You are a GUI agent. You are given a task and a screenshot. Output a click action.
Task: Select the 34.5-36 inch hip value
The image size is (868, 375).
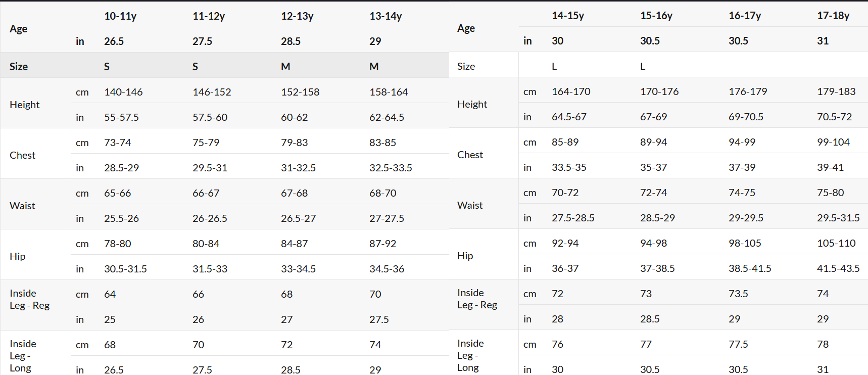pyautogui.click(x=387, y=269)
